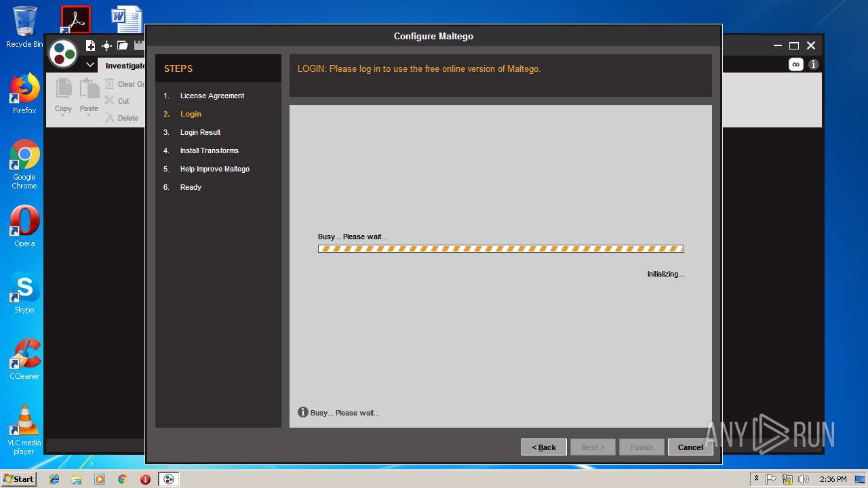Click the network tray icon
This screenshot has width=868, height=488.
click(x=787, y=479)
